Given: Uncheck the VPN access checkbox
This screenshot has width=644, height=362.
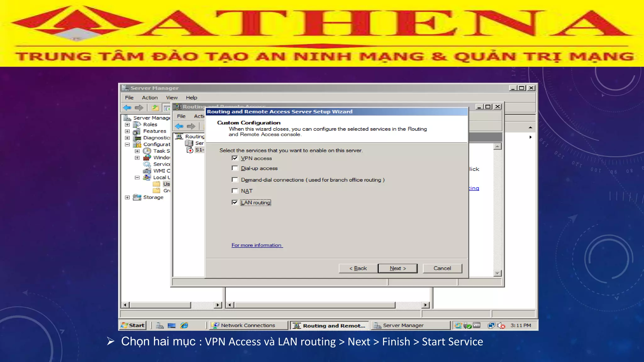Looking at the screenshot, I should 235,158.
